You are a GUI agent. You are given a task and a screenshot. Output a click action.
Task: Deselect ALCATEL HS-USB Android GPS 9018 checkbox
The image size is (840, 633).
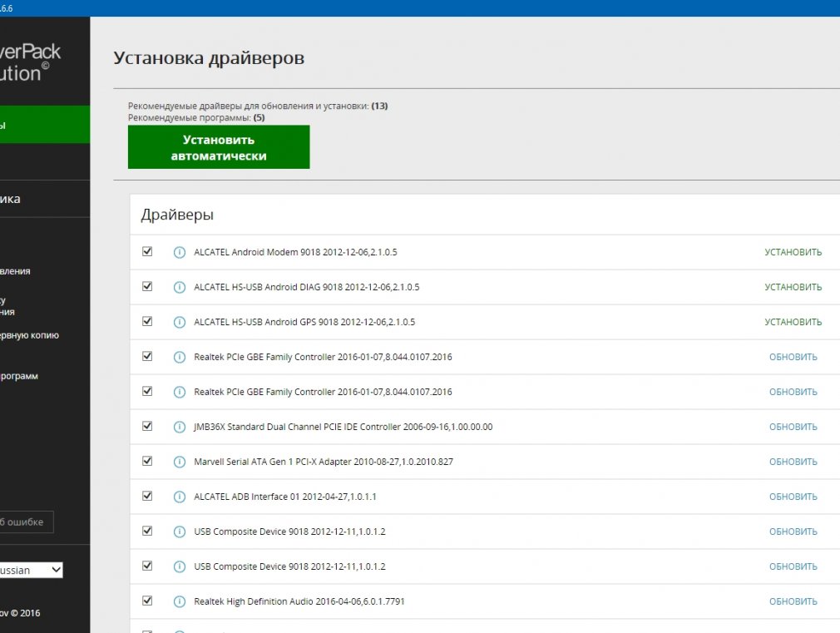pos(147,321)
